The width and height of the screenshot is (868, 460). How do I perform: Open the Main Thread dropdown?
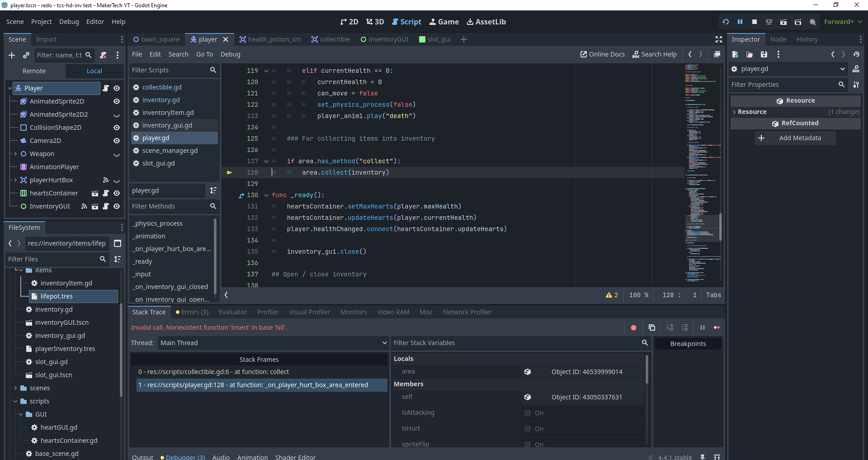273,343
